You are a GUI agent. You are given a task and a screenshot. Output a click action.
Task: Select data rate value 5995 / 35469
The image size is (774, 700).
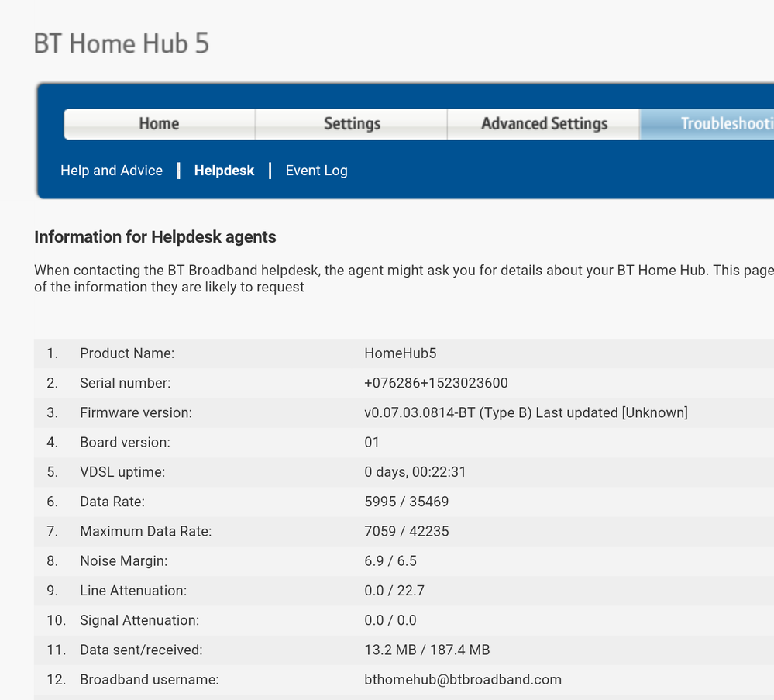pyautogui.click(x=406, y=502)
